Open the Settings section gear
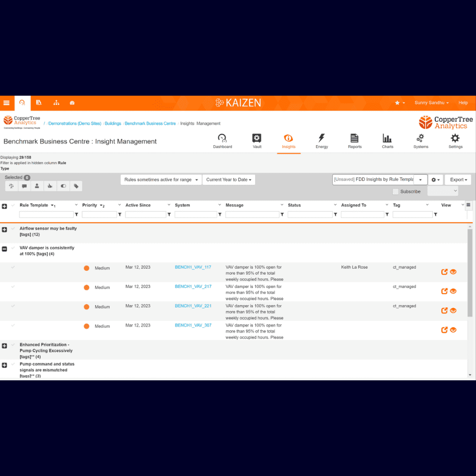 [x=456, y=141]
